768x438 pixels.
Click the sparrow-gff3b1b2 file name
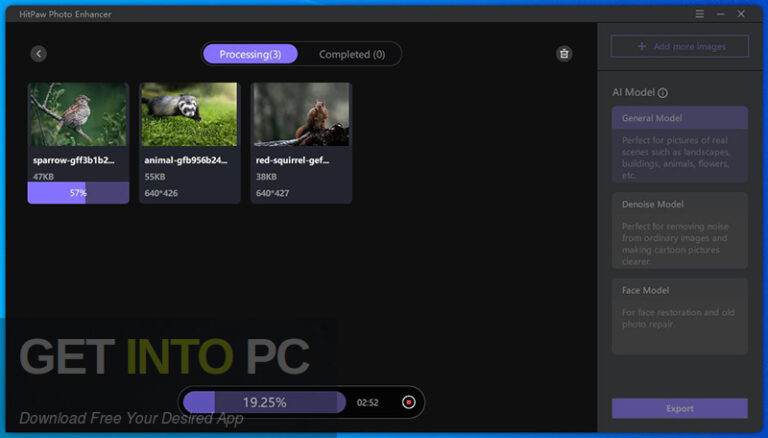click(x=73, y=160)
